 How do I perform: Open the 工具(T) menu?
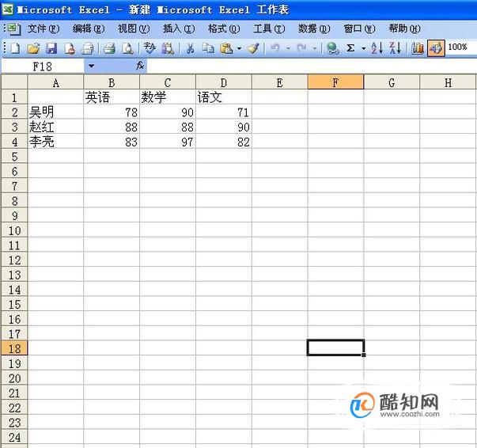point(269,29)
